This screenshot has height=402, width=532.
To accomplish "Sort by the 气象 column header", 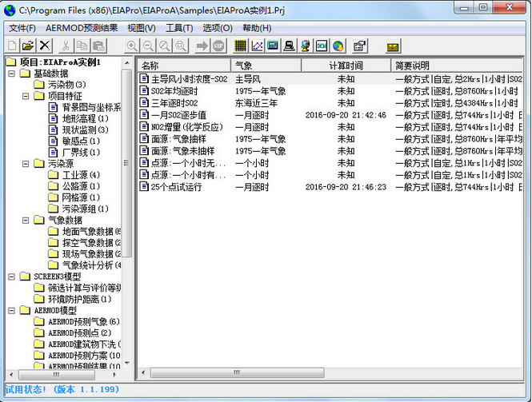I will 266,65.
